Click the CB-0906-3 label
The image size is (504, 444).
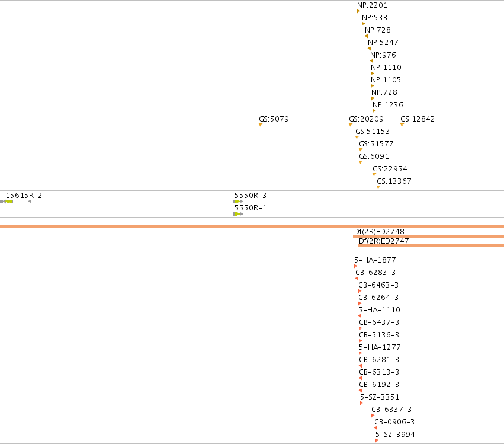click(394, 422)
